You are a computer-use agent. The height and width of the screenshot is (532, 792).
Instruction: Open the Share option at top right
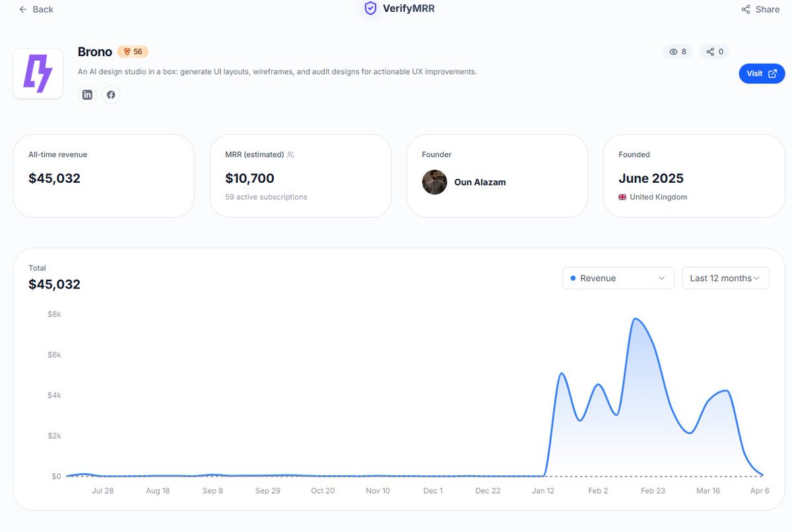(760, 9)
